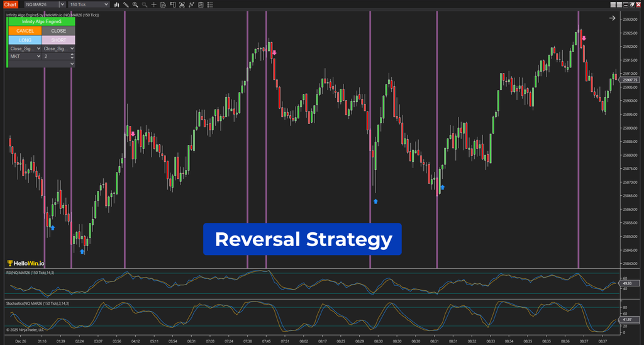Open the MKT order type dropdown
Image resolution: width=644 pixels, height=345 pixels.
click(25, 56)
